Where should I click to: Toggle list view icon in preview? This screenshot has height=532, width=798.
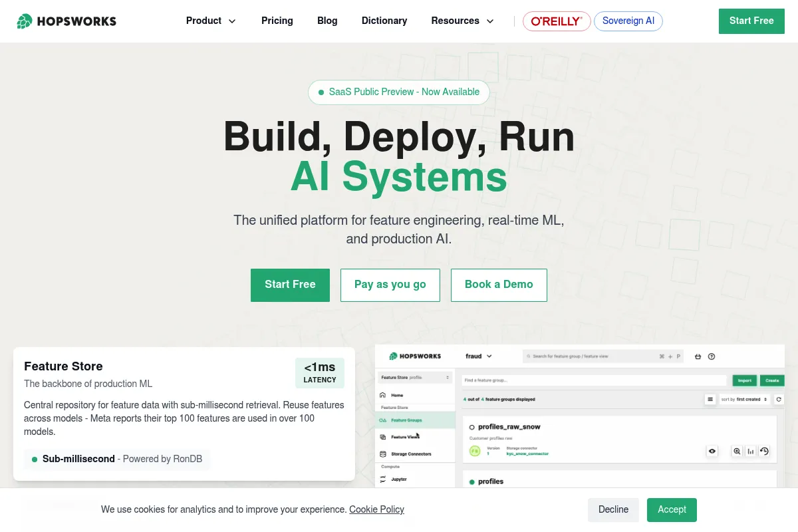tap(710, 400)
